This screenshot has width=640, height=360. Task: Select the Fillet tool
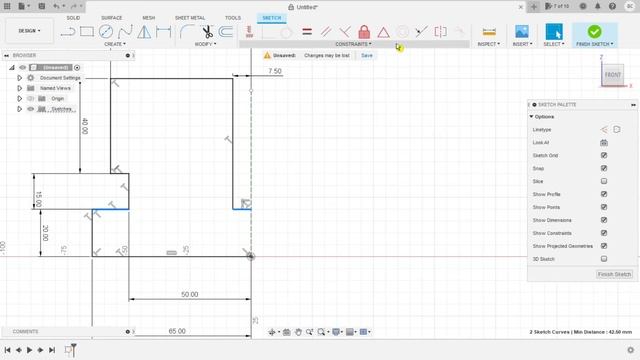point(187,31)
